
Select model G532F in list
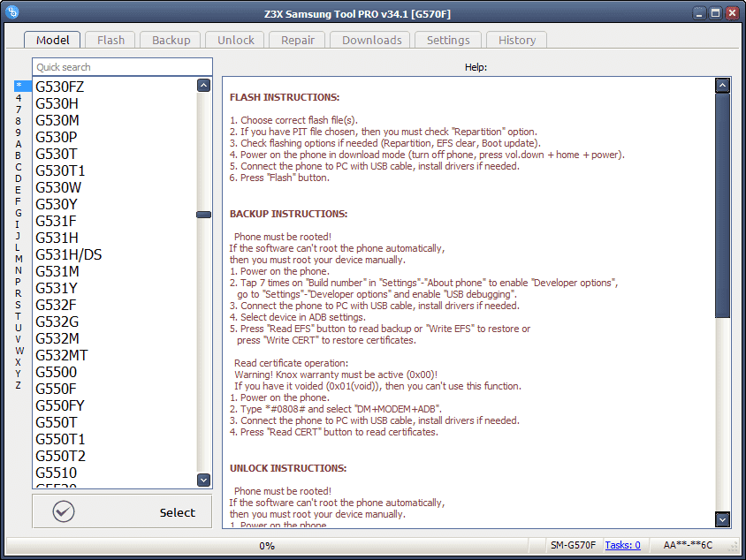tap(56, 306)
